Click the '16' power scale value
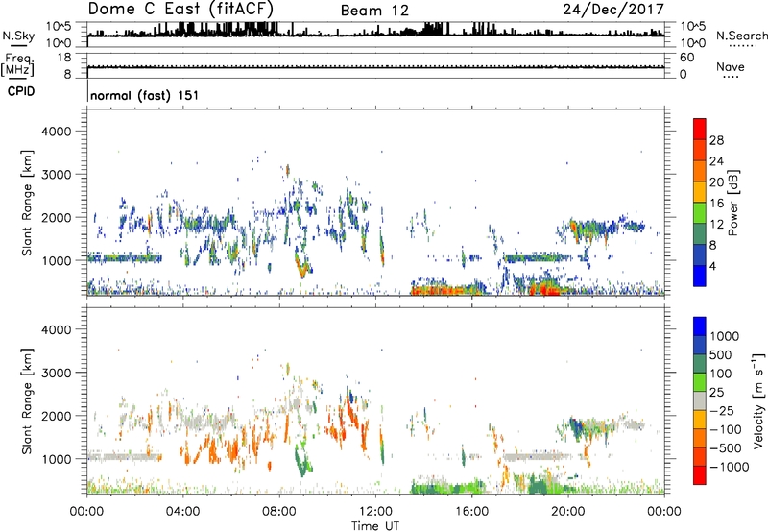This screenshot has width=768, height=532. 716,204
